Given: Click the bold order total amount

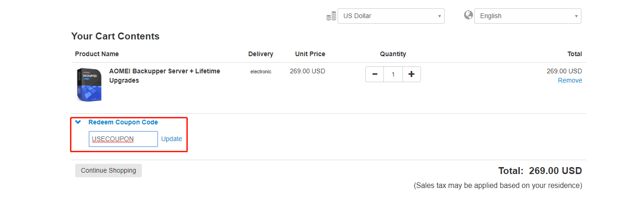Looking at the screenshot, I should coord(555,171).
